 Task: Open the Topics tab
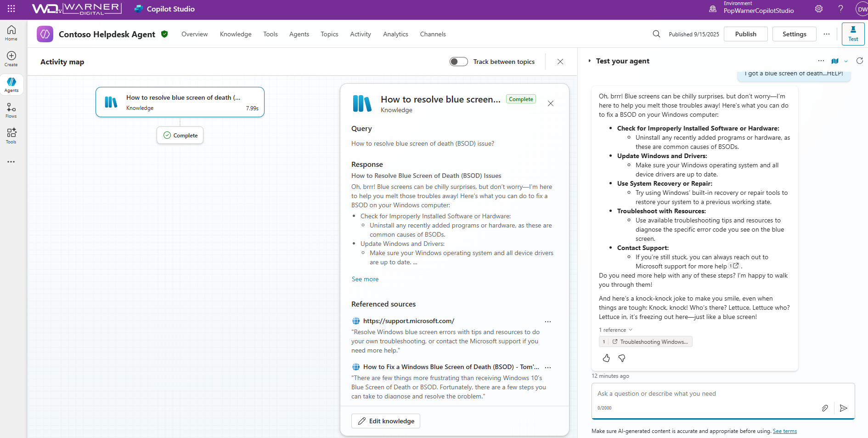click(329, 34)
